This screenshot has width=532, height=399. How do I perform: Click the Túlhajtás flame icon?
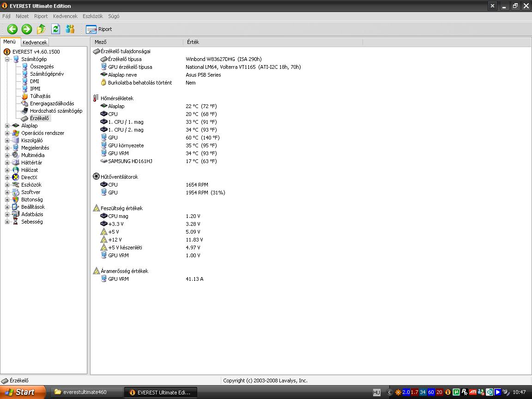tap(25, 96)
